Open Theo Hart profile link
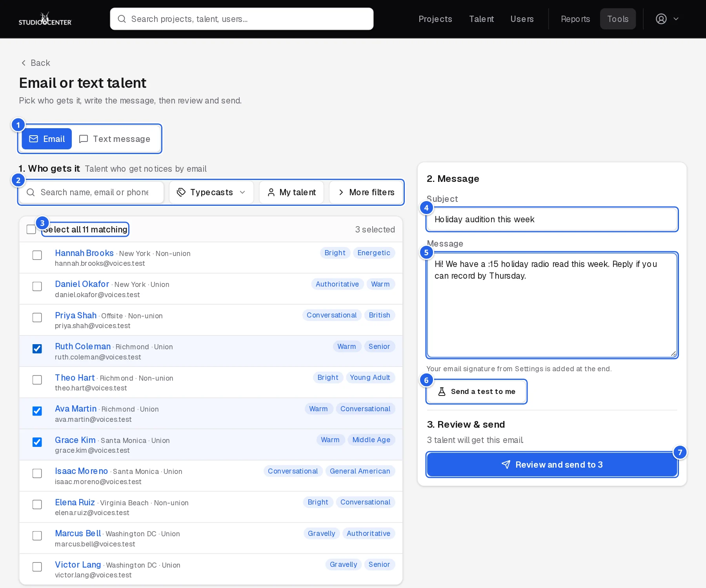The image size is (706, 588). (75, 378)
